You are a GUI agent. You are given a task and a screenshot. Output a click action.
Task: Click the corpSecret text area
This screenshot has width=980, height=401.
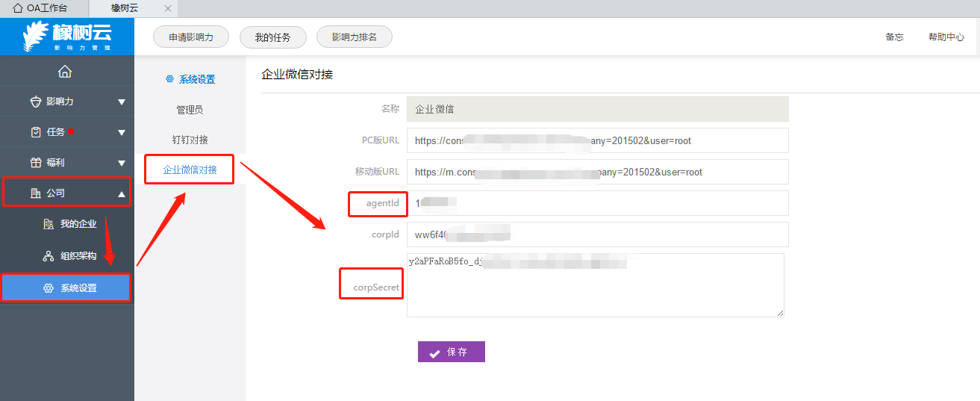[x=596, y=285]
